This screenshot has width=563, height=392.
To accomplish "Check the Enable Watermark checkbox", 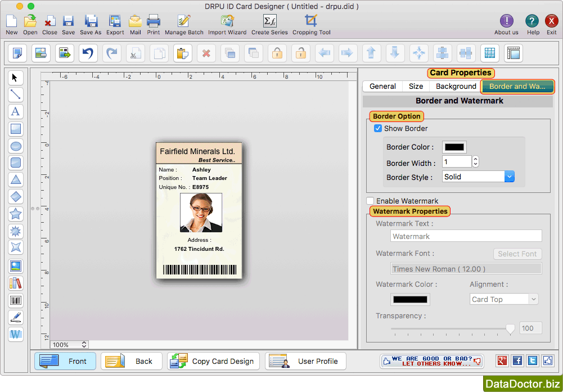I will (370, 201).
